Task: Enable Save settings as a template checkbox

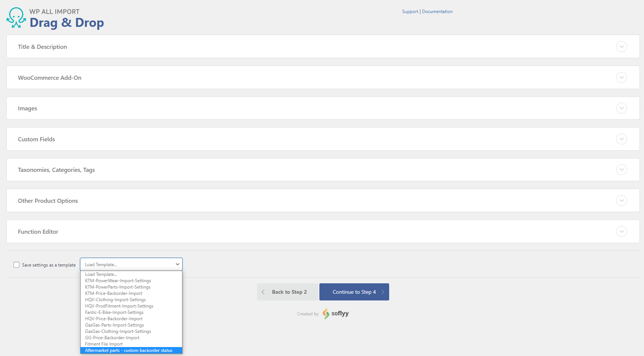Action: (x=16, y=265)
